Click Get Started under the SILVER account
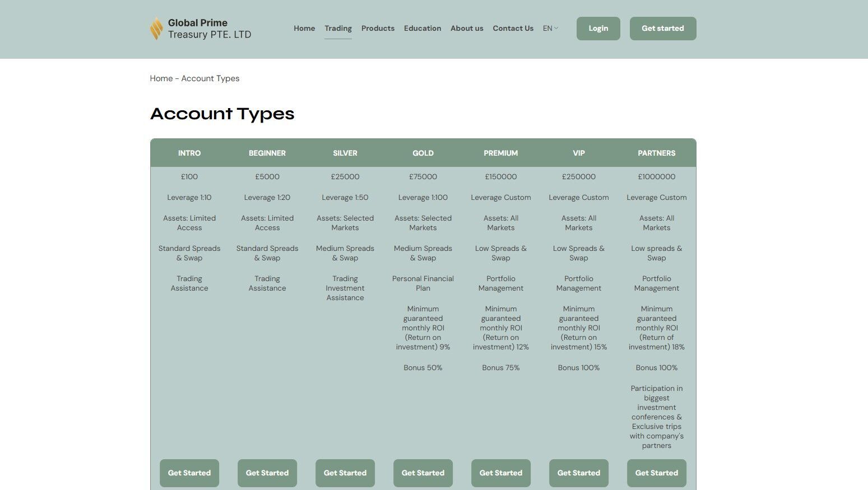The width and height of the screenshot is (868, 490). pos(345,473)
